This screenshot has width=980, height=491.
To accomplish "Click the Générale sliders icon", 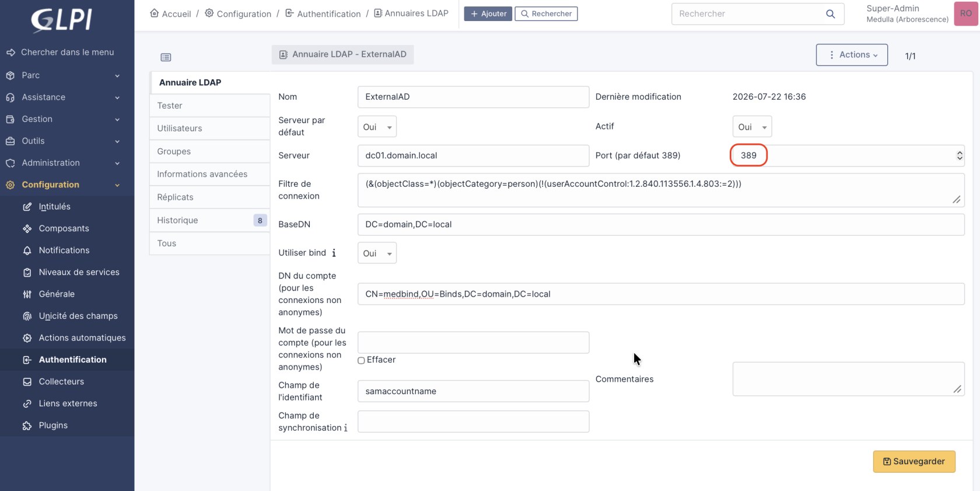I will pyautogui.click(x=27, y=294).
